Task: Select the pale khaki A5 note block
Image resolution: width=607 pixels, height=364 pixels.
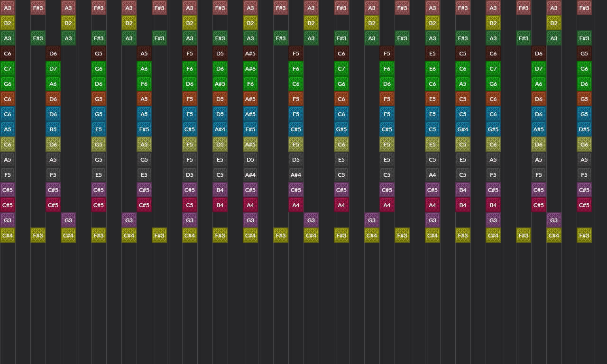Action: 144,145
